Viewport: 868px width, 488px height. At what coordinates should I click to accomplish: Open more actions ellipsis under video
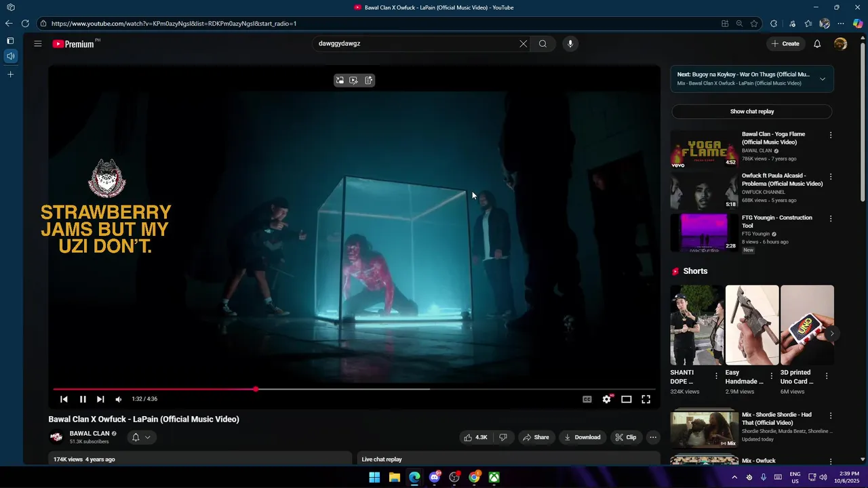point(653,437)
